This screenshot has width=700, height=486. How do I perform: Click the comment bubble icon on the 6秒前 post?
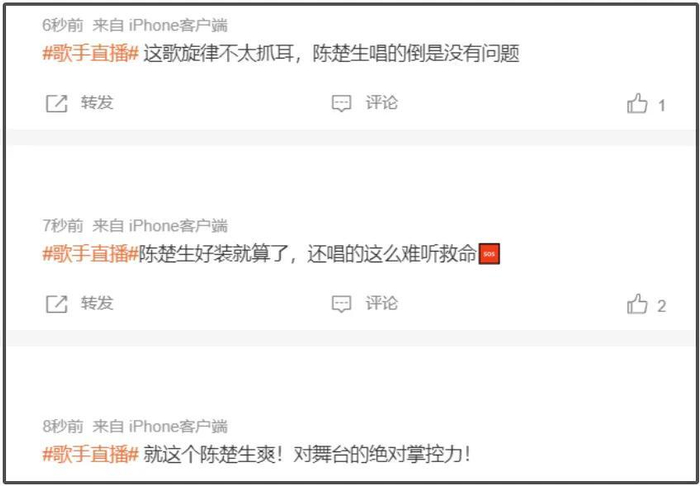click(342, 104)
